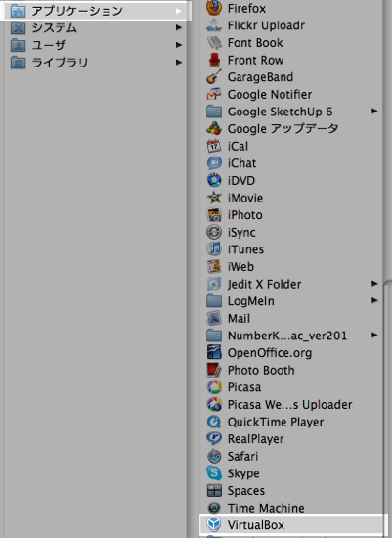Click the Google アップデータ icon
Viewport: 392px width, 538px height.
[x=214, y=129]
